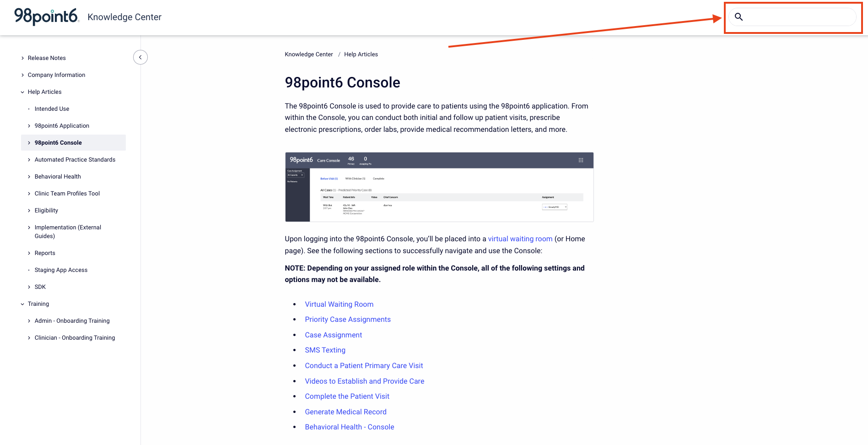Collapse the sidebar with the arrow button

(140, 57)
